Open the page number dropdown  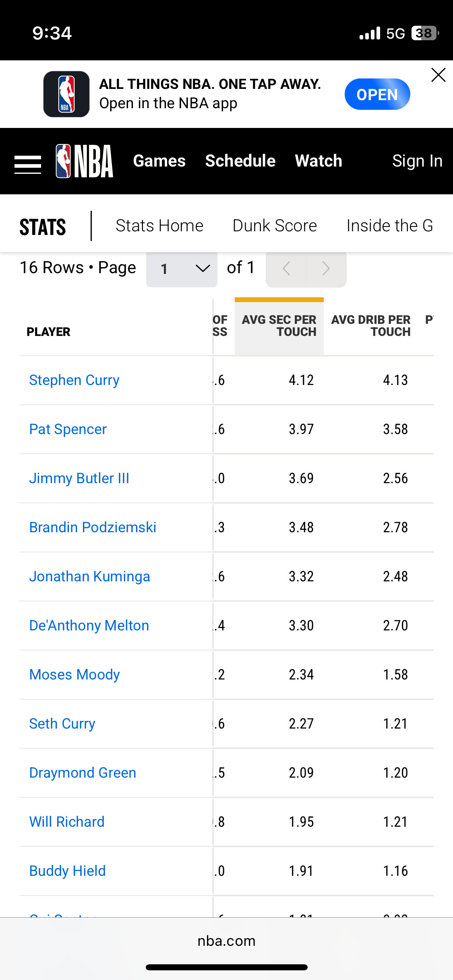(182, 268)
